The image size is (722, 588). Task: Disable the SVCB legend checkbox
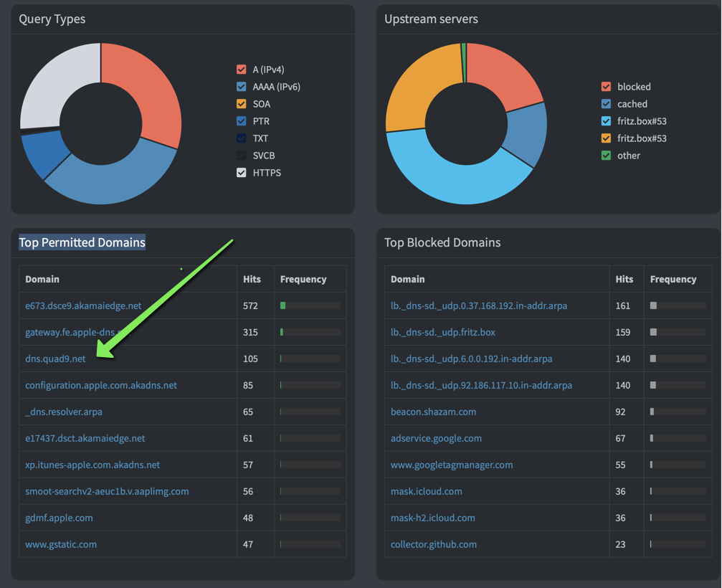241,155
